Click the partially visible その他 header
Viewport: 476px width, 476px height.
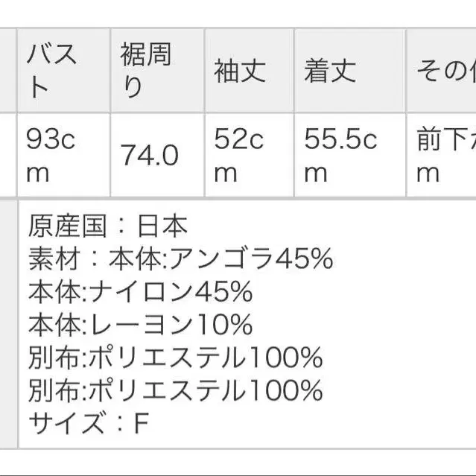point(444,71)
